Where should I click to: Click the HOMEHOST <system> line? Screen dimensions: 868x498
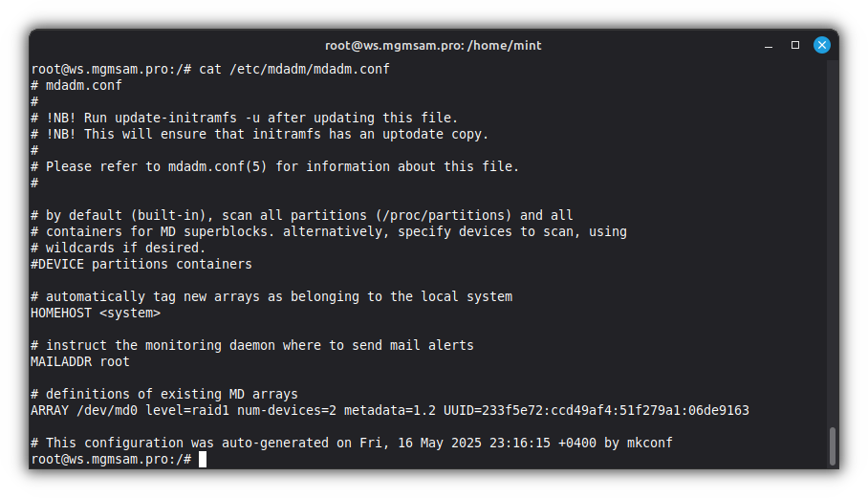96,314
